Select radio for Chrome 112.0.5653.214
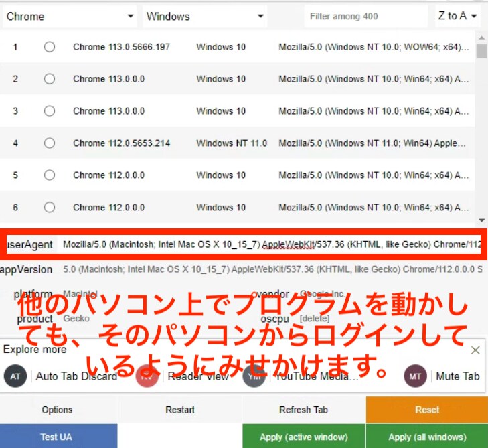 50,143
